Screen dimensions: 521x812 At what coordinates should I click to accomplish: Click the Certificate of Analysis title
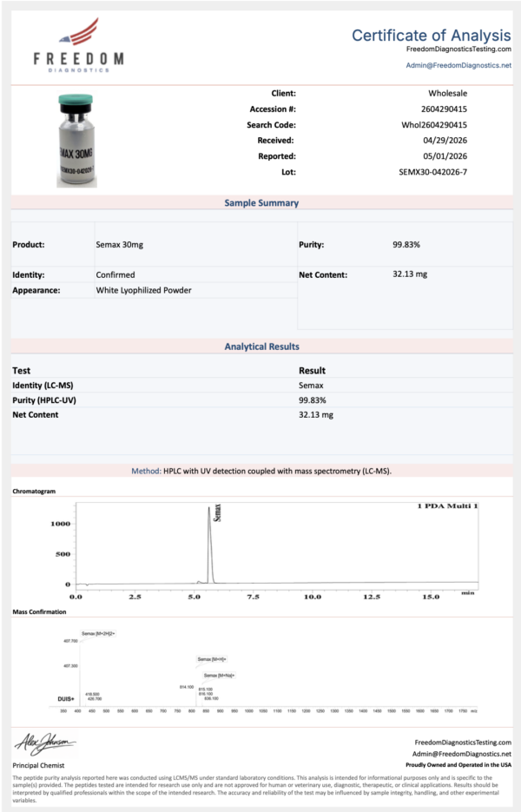432,35
